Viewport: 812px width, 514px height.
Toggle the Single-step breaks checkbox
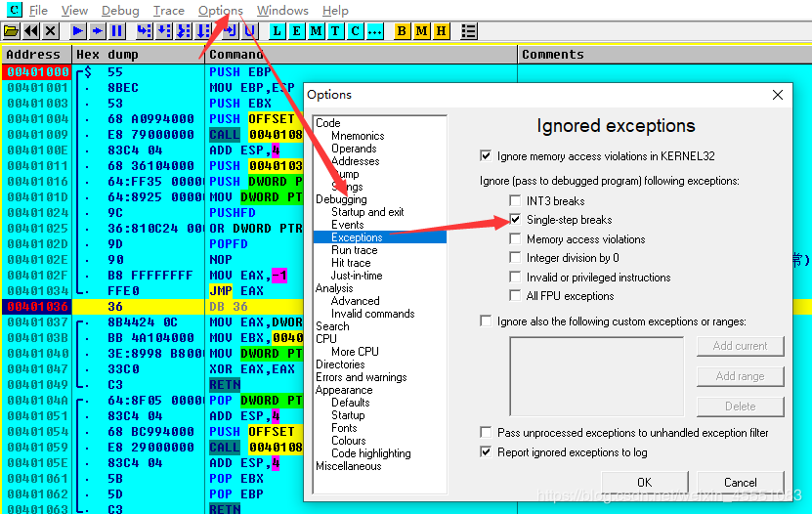pos(515,220)
